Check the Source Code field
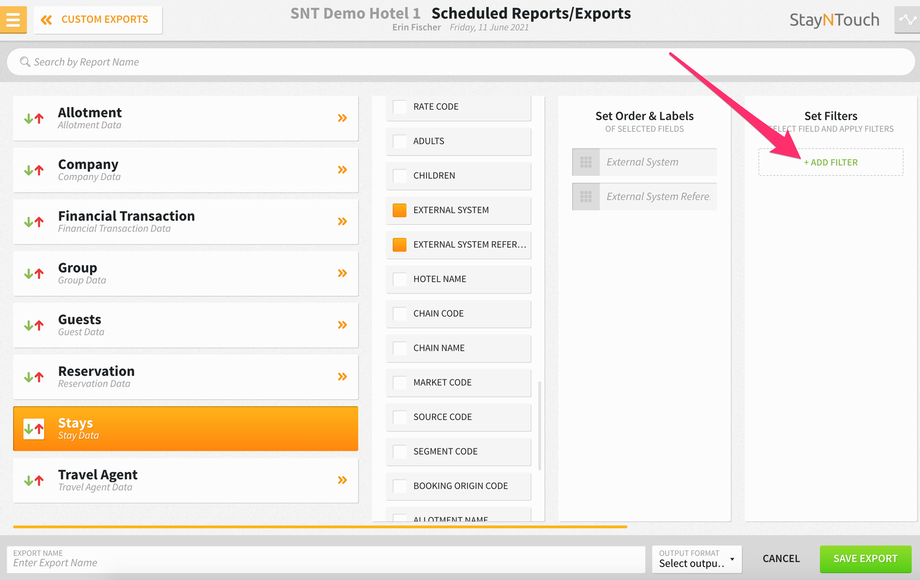Image resolution: width=920 pixels, height=580 pixels. click(x=400, y=417)
